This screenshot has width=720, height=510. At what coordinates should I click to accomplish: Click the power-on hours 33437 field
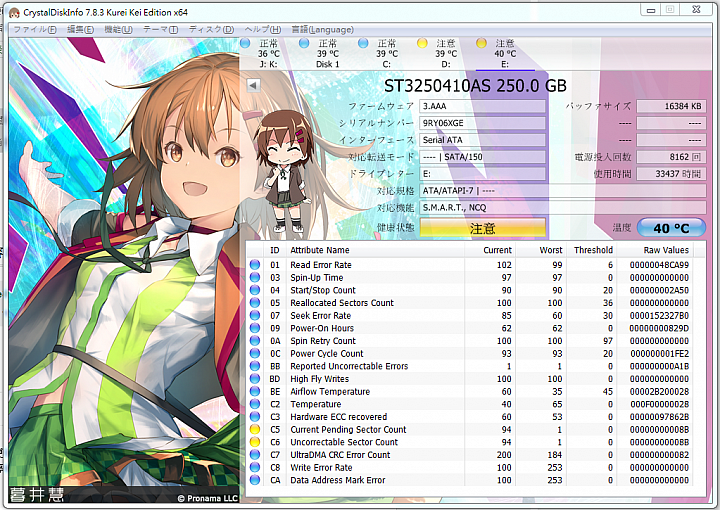pyautogui.click(x=671, y=174)
